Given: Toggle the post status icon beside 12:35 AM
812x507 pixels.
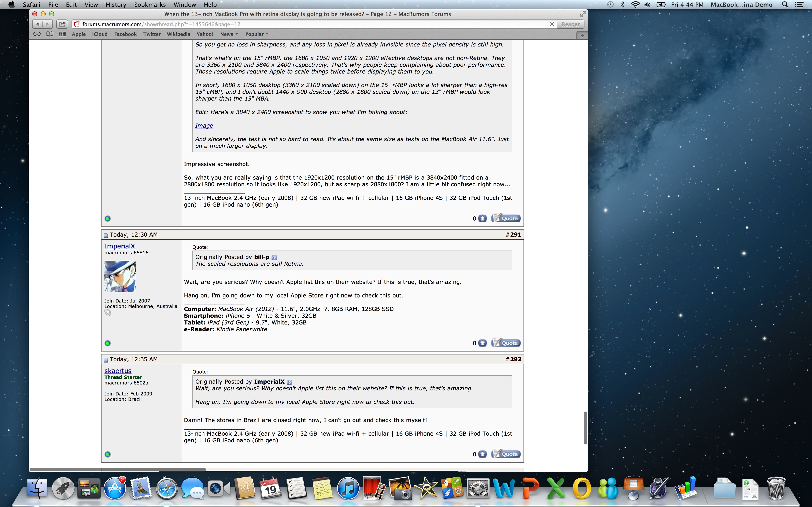Looking at the screenshot, I should [106, 360].
